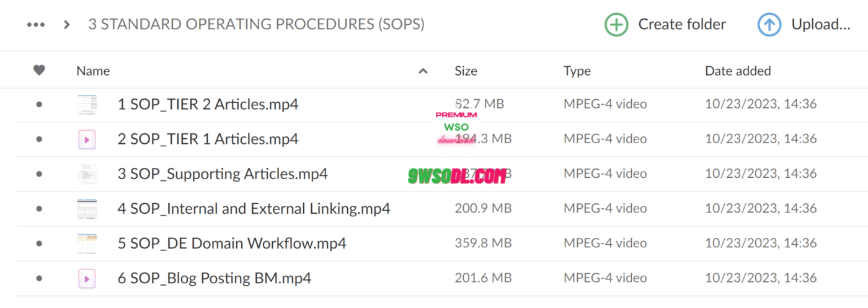
Task: Click thumbnail of 1 SOP_TIER 2 Articles.mp4
Action: (87, 105)
